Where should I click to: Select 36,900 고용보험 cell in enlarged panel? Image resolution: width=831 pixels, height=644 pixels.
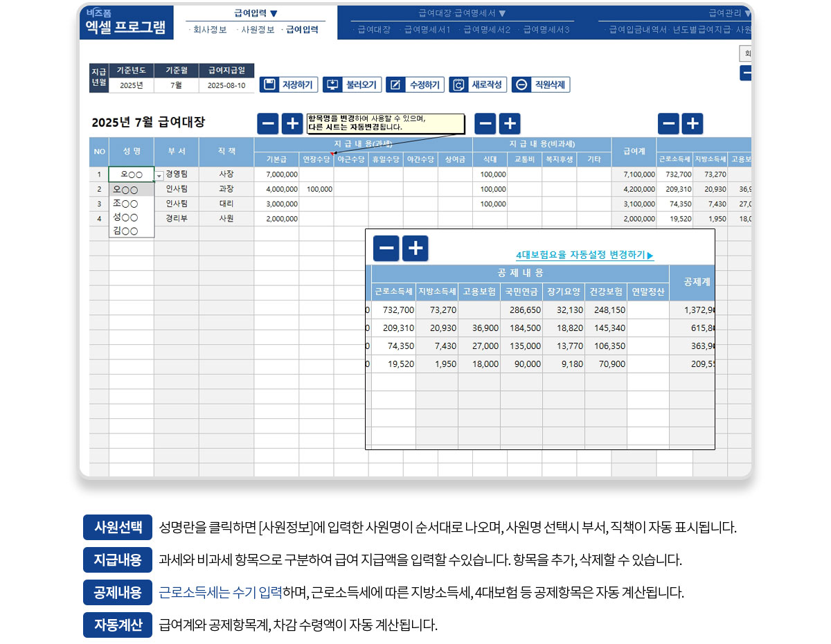coord(479,328)
